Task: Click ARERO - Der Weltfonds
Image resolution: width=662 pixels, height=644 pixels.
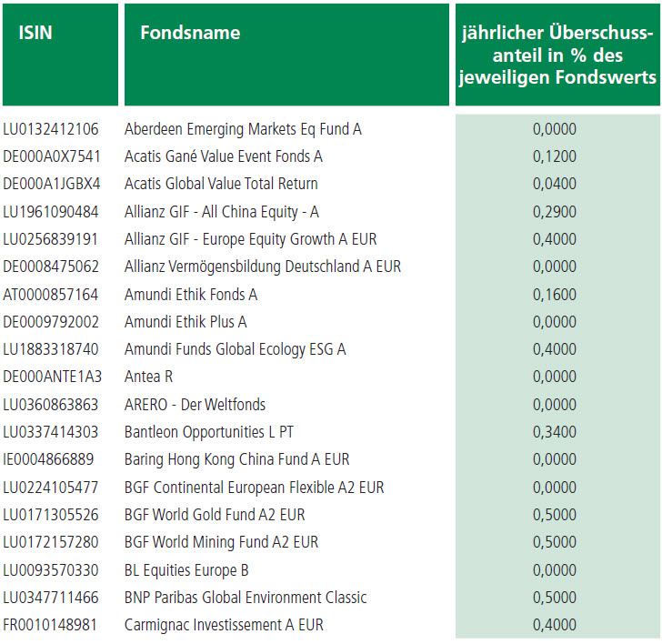Action: (195, 405)
